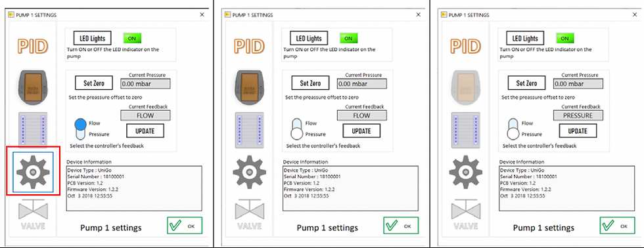Click 'Device Type : UniGo' in right window

pos(522,170)
